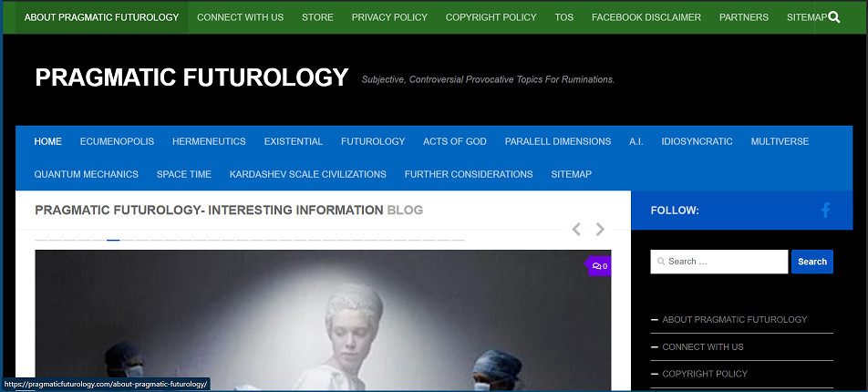Screen dimensions: 868x392
Task: Open Kardashev Scale Civilizations category
Action: [x=308, y=174]
